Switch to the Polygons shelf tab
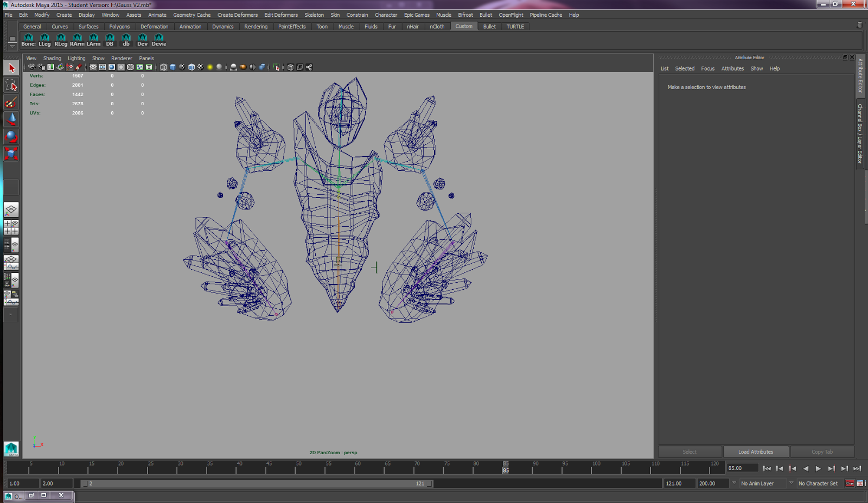 pyautogui.click(x=119, y=27)
